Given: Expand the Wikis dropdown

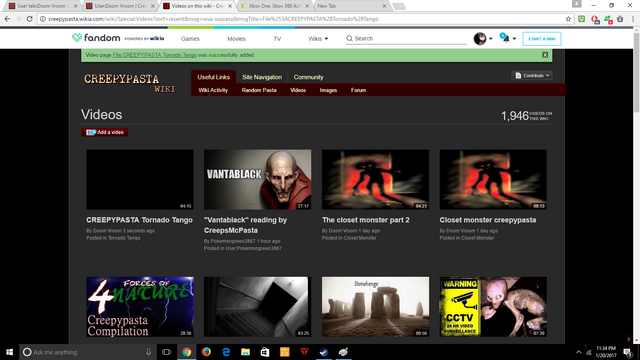Looking at the screenshot, I should tap(318, 39).
